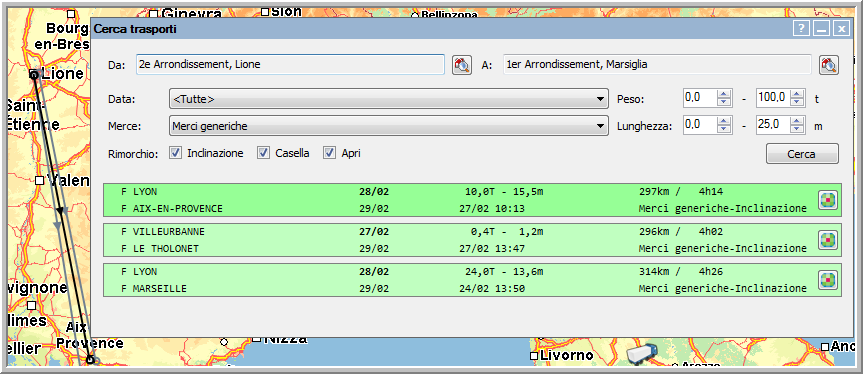Click the maximum Lunghezza field showing 25,0
This screenshot has width=863, height=374.
(773, 125)
